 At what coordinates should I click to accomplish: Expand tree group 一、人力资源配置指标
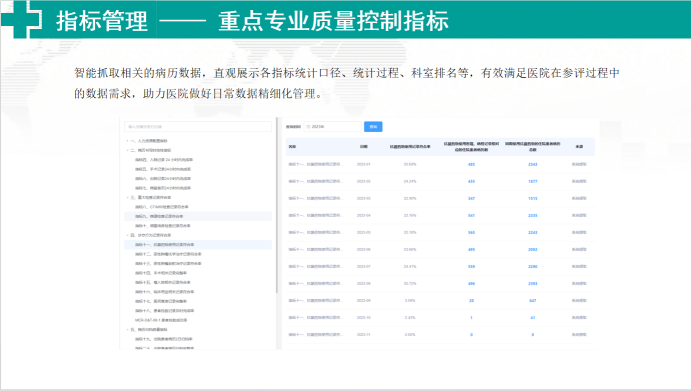[127, 141]
